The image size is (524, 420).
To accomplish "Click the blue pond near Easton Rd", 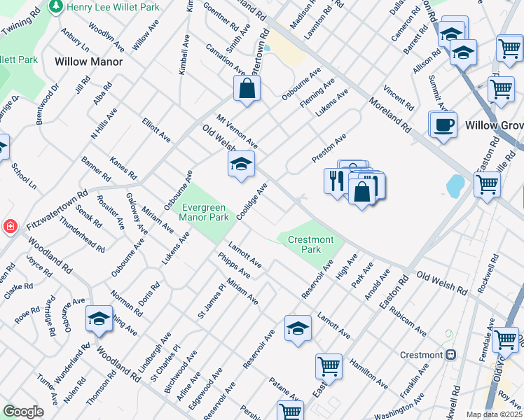I will tap(455, 186).
